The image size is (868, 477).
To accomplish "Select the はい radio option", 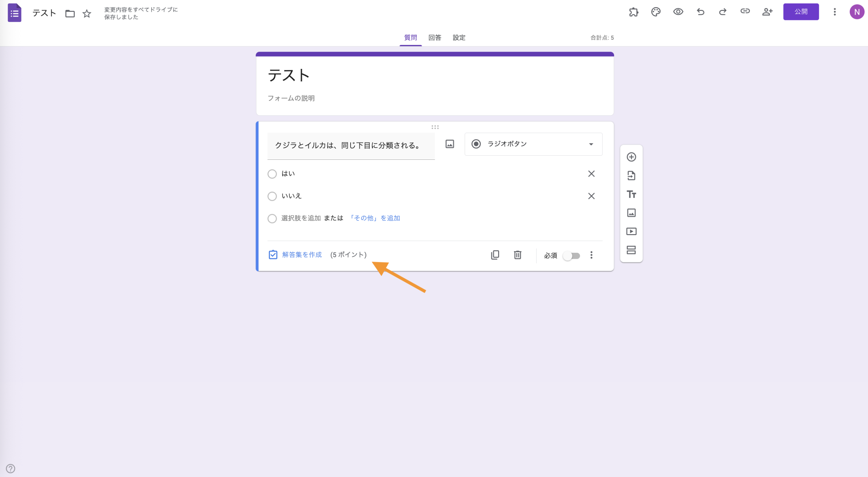I will (x=272, y=174).
